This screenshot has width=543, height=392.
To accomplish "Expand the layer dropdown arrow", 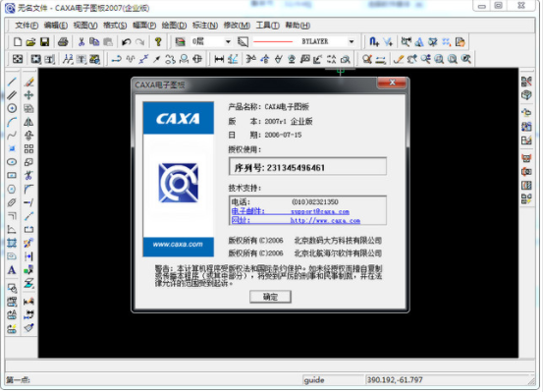I will point(228,42).
